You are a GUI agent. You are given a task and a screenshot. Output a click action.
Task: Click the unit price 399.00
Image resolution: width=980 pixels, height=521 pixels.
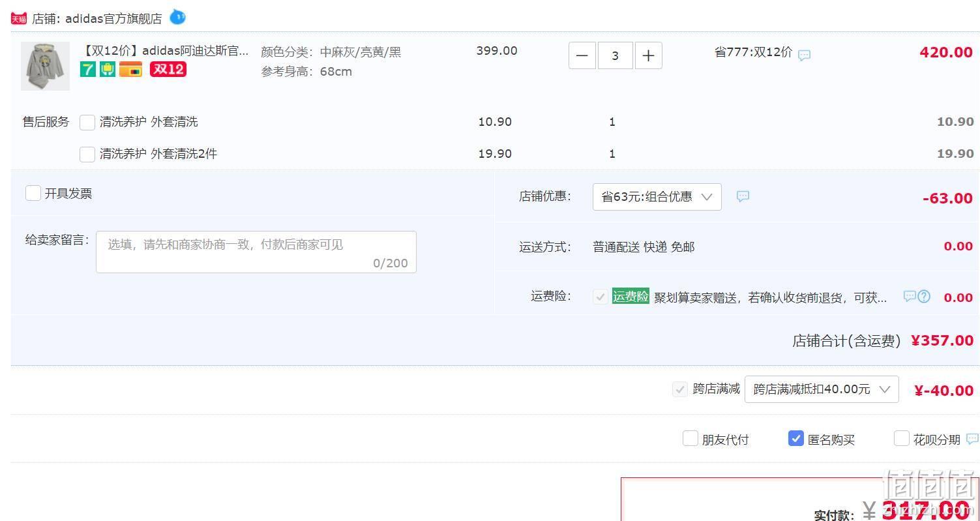[x=497, y=51]
